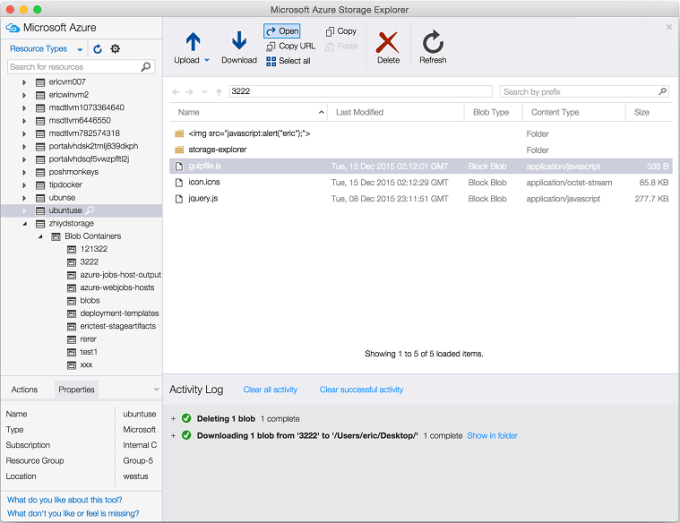
Task: Collapse the zhiydstorage storage account
Action: (24, 223)
